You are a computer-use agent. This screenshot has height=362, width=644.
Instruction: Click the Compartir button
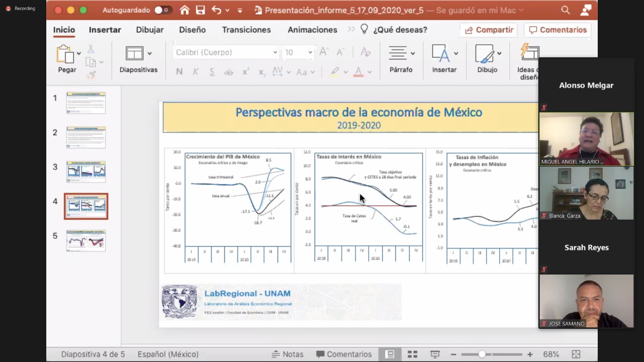tap(489, 30)
